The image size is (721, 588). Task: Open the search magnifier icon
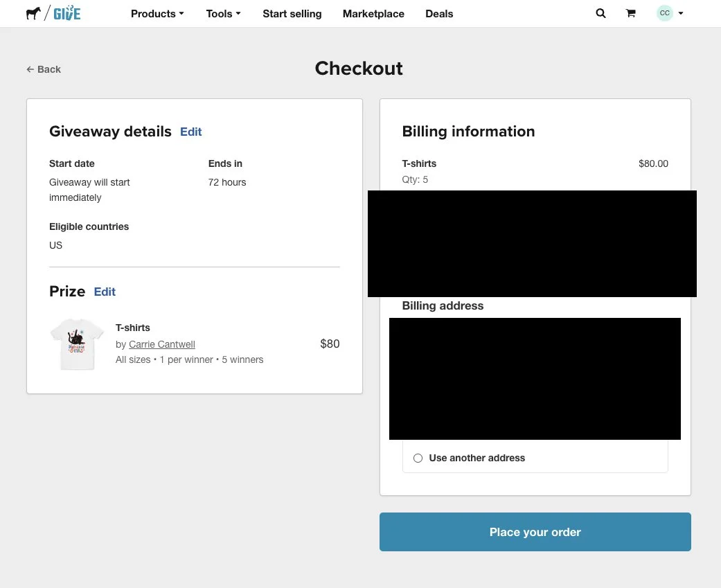(600, 13)
